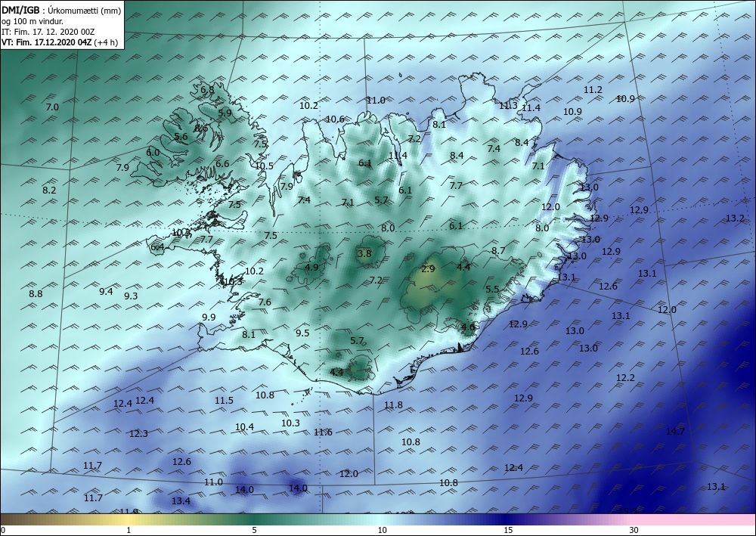
Task: Click the value '5.9' in the Westfjords
Action: click(225, 113)
